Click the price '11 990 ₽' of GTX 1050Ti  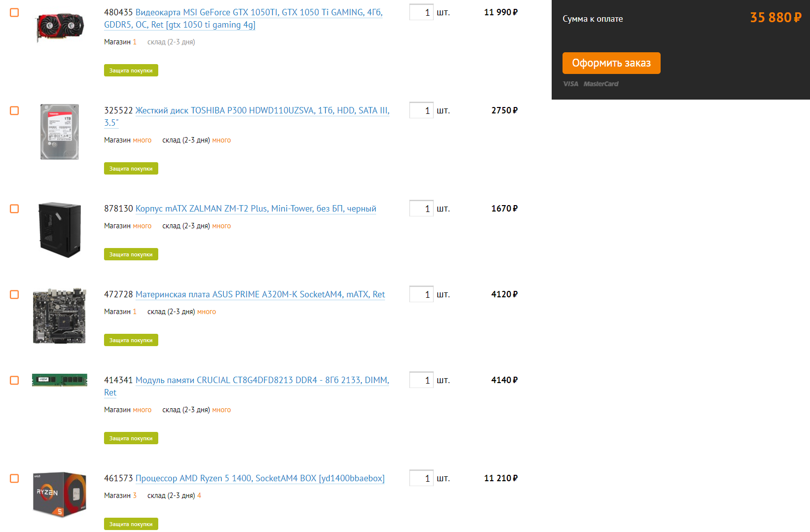coord(501,12)
